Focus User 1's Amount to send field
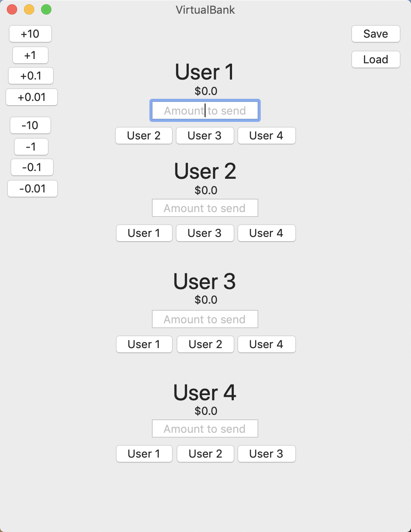The height and width of the screenshot is (532, 411). pyautogui.click(x=205, y=111)
